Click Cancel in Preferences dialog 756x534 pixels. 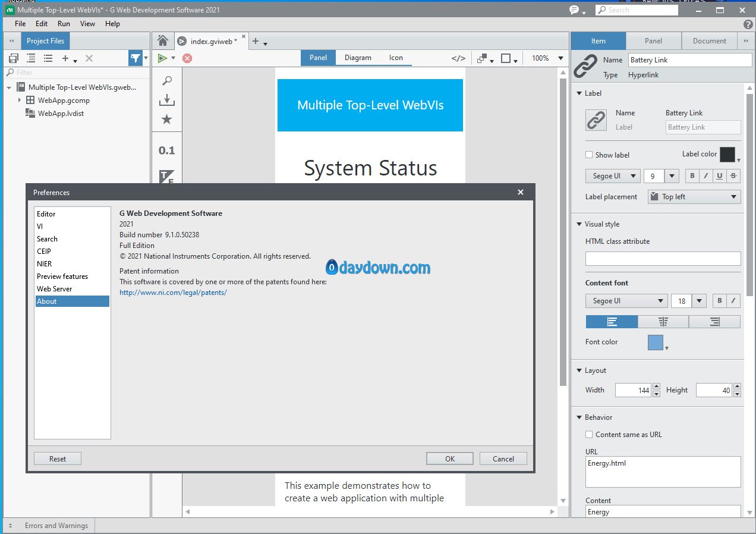(x=503, y=458)
